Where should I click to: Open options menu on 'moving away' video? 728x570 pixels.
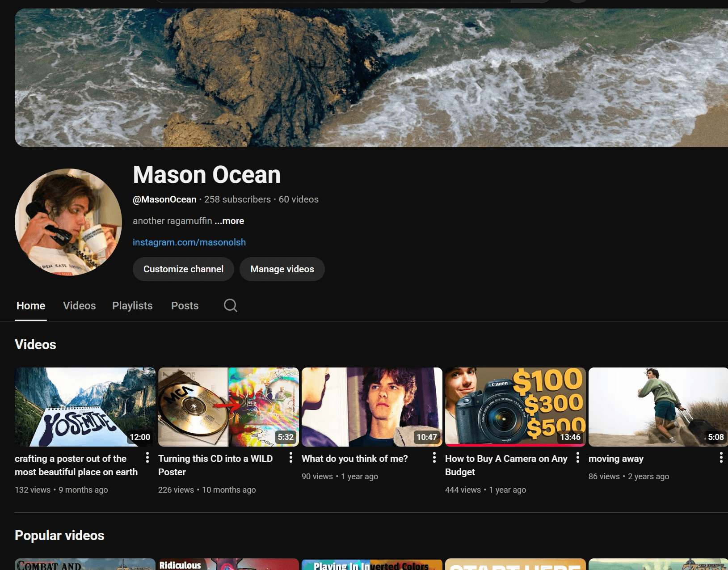pyautogui.click(x=721, y=458)
